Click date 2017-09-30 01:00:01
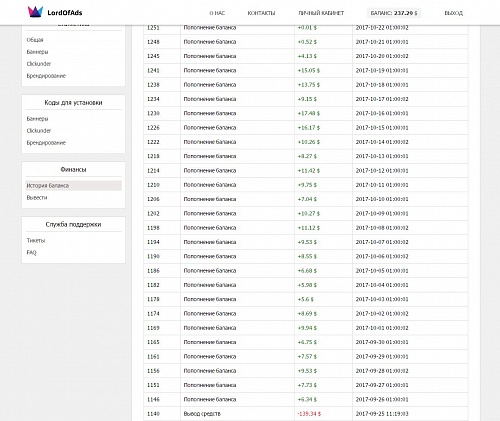 pos(382,342)
